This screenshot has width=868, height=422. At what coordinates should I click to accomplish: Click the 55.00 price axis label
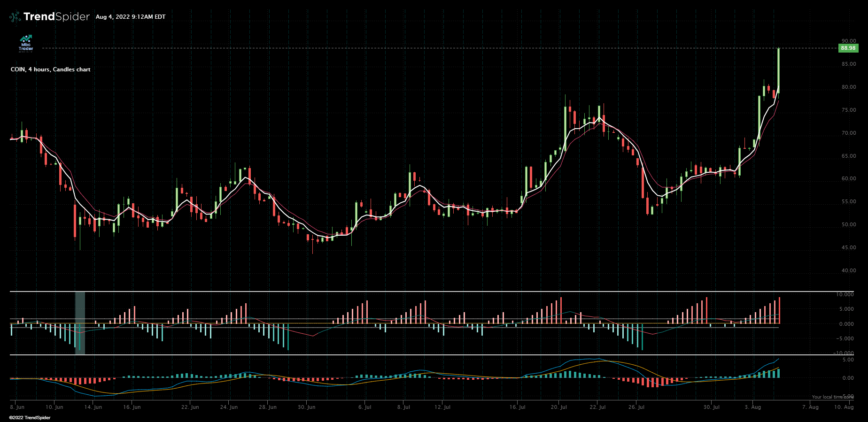click(x=849, y=201)
